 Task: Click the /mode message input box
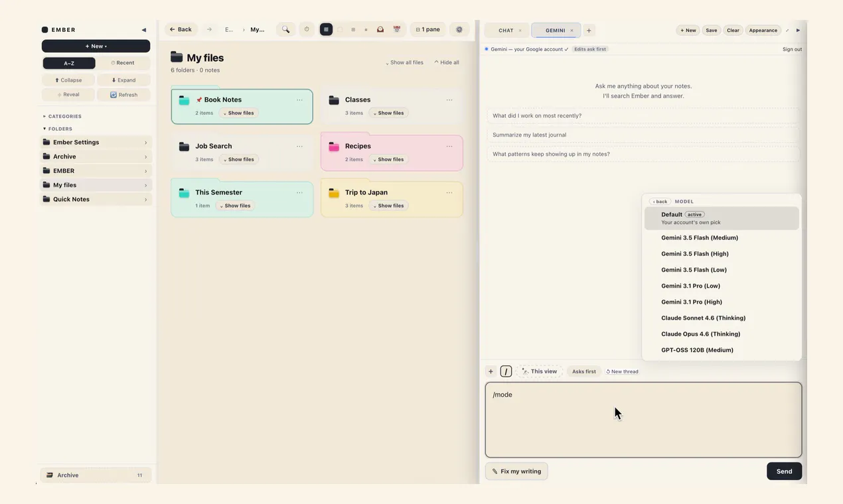point(643,420)
